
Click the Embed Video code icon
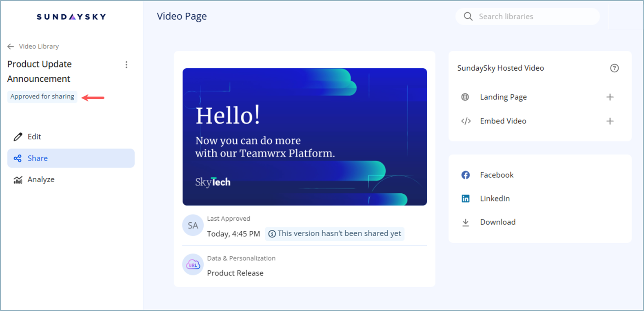click(466, 121)
